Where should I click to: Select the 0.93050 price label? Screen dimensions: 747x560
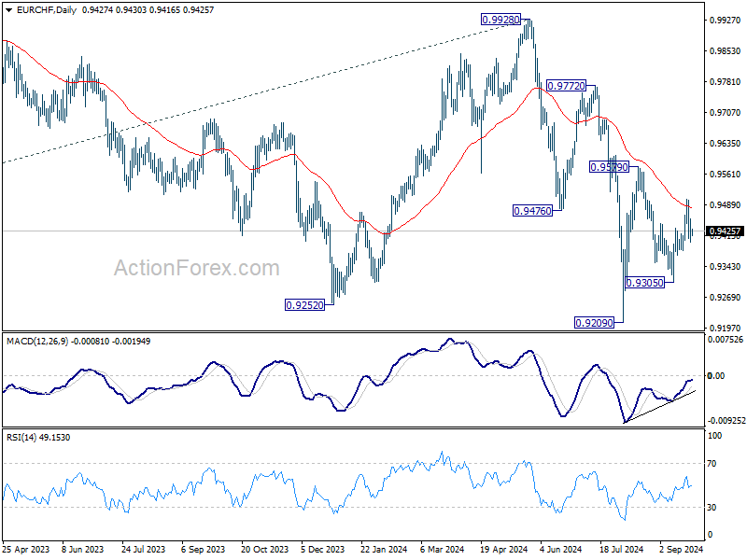(x=644, y=283)
